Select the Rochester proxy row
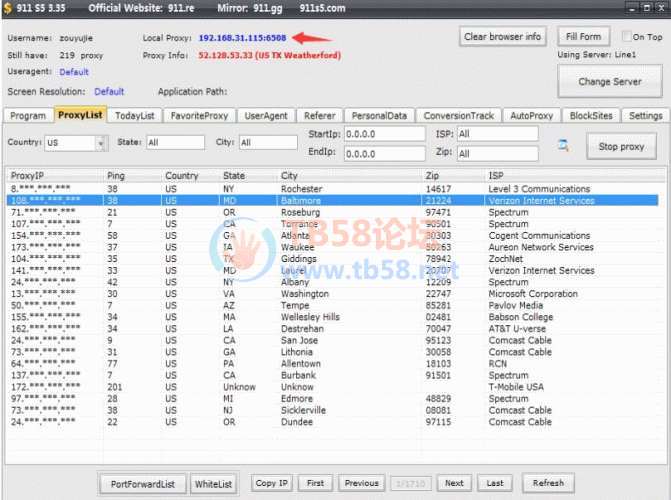 [333, 189]
